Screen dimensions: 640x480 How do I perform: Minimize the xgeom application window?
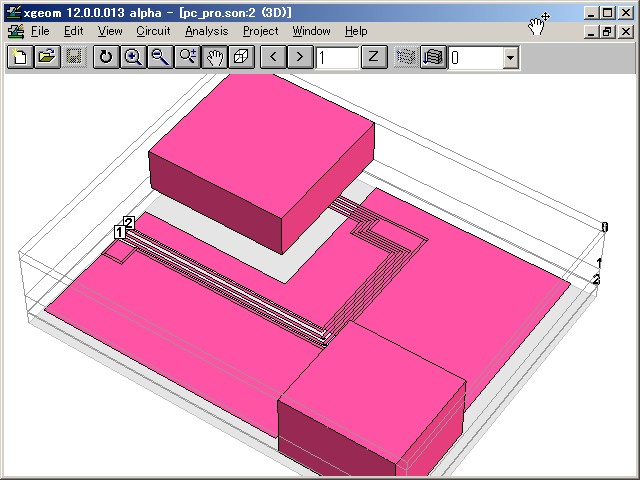point(591,13)
